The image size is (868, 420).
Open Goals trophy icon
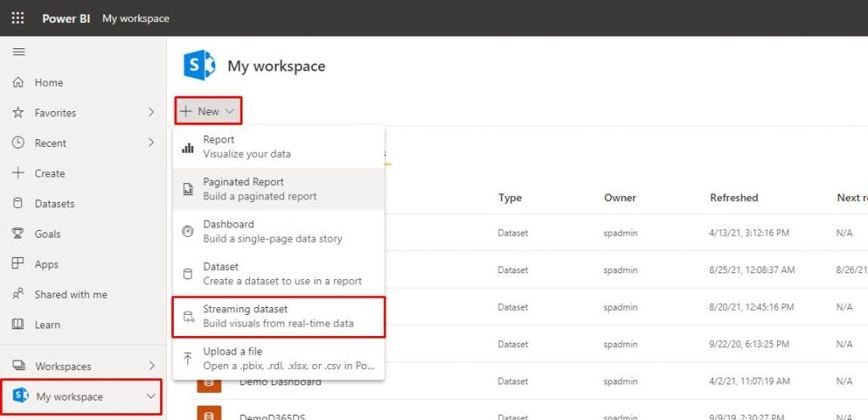click(x=18, y=233)
